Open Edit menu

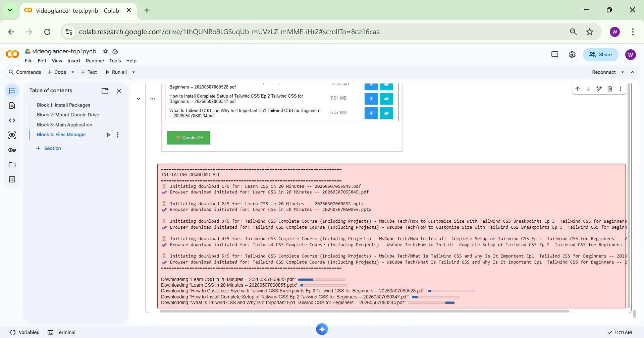pos(42,61)
